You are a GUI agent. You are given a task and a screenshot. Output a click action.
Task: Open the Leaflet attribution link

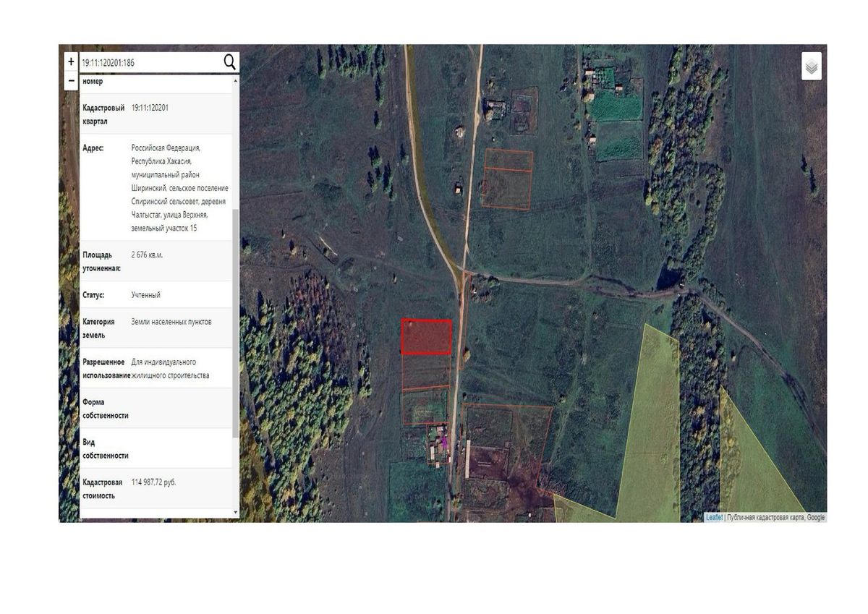[714, 518]
